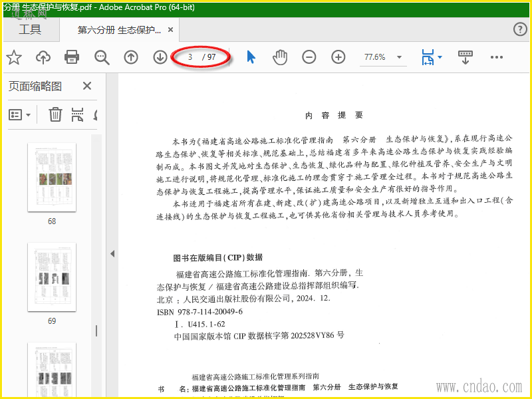This screenshot has height=399, width=532.
Task: Zoom out with the minus button
Action: coord(309,57)
